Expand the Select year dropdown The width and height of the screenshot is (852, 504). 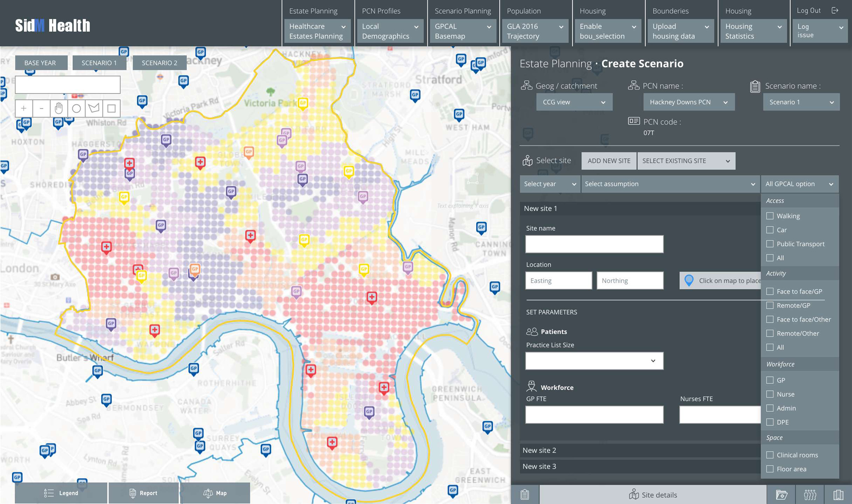coord(550,184)
